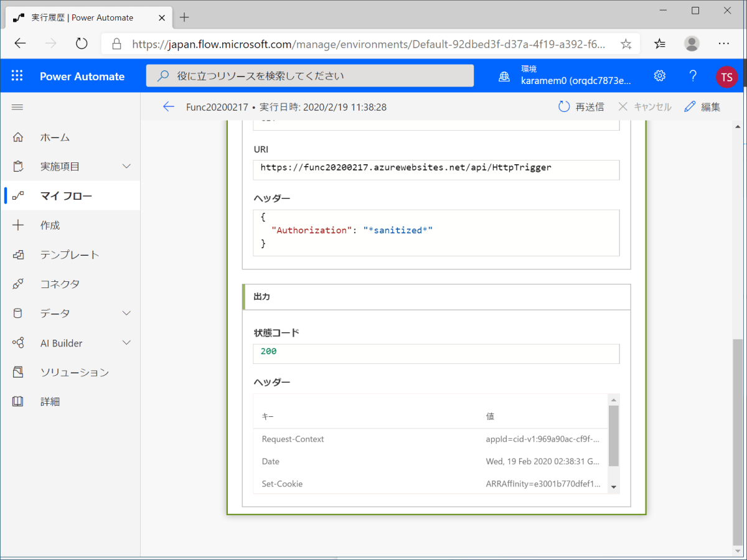747x560 pixels.
Task: Click the home icon in the sidebar
Action: pyautogui.click(x=18, y=138)
